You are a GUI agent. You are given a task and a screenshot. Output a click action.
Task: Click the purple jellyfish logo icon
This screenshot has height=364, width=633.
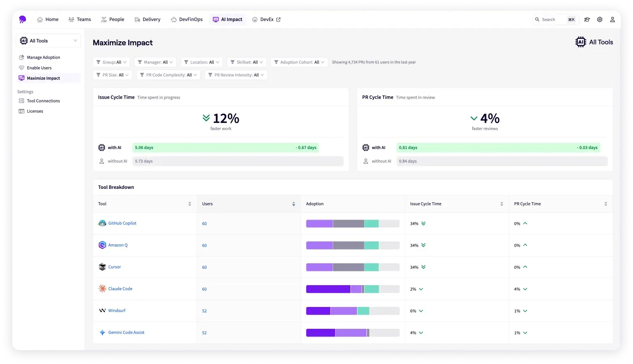click(x=22, y=19)
